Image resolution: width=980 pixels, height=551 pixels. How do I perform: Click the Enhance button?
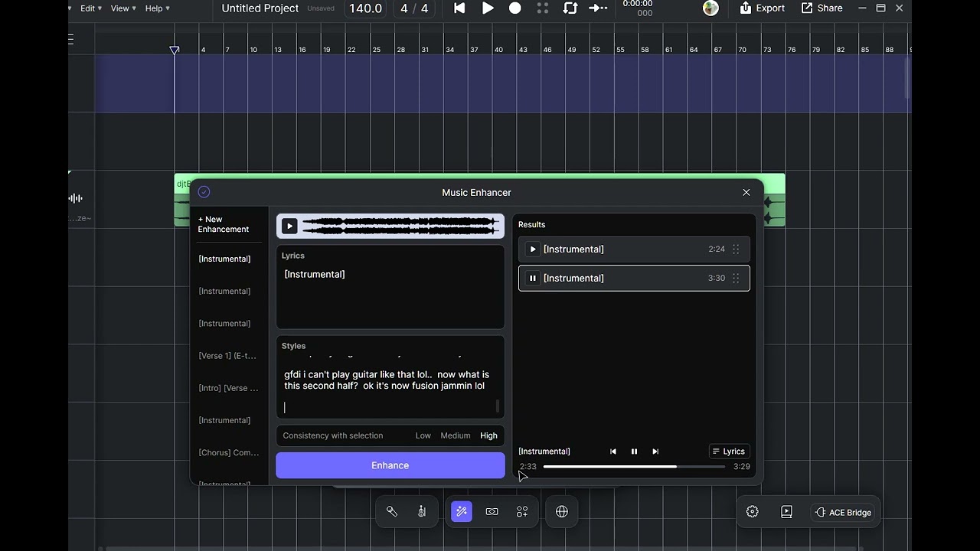390,465
